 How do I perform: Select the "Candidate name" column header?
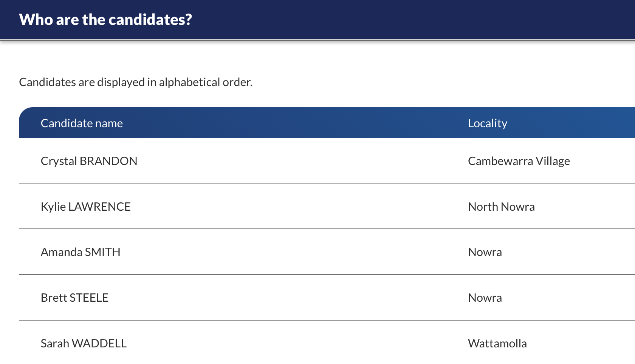pyautogui.click(x=82, y=123)
